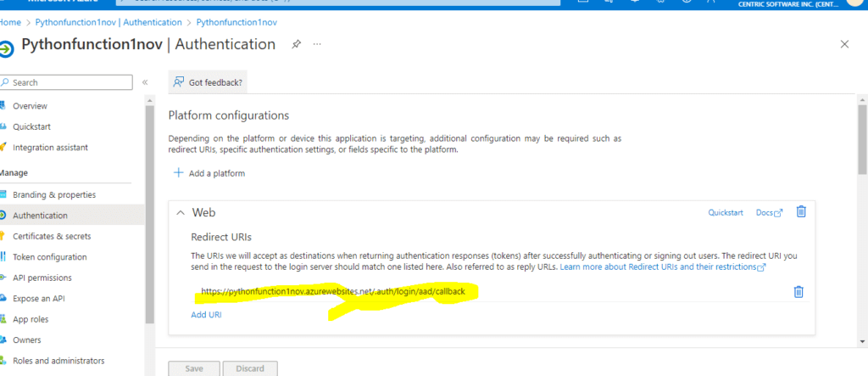The image size is (868, 376).
Task: Delete the Web platform configuration
Action: [x=801, y=211]
